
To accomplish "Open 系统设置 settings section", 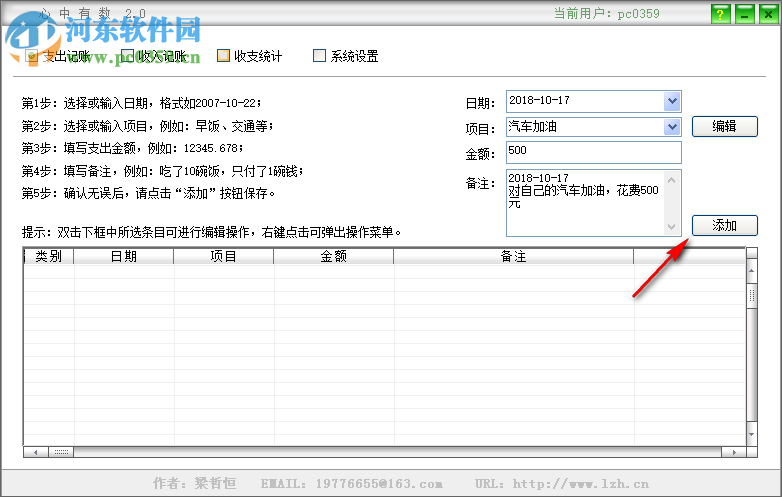I will point(346,56).
